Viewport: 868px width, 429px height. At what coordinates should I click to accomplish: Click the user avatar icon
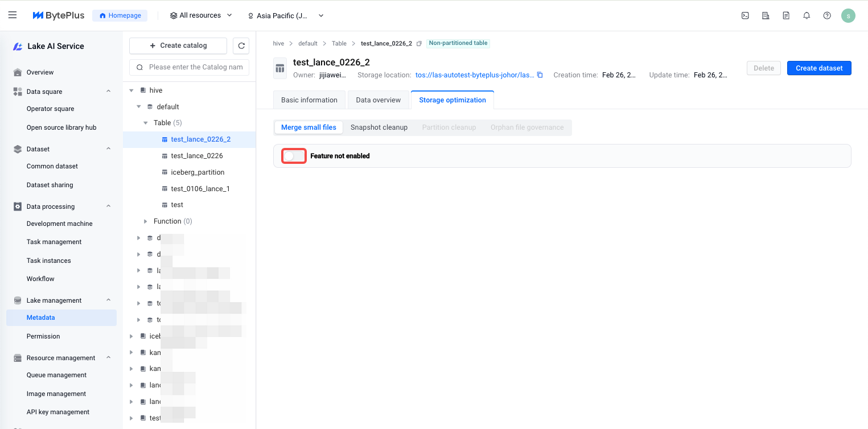coord(848,16)
